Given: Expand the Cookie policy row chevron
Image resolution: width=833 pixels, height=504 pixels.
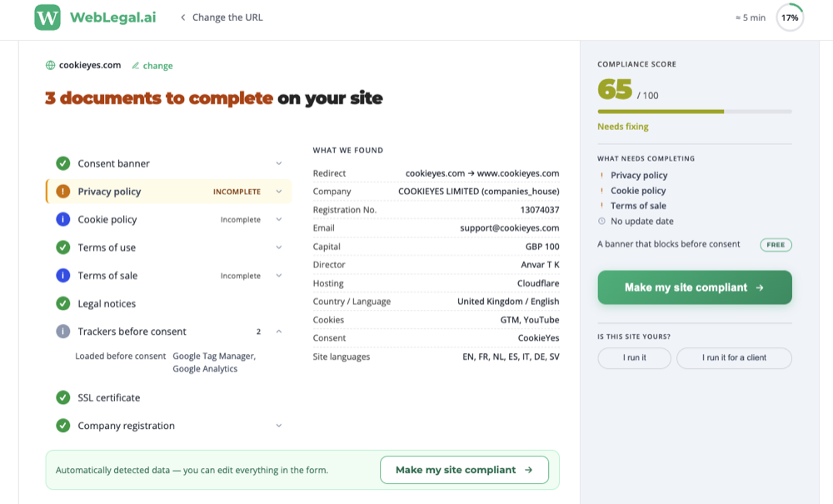Looking at the screenshot, I should [279, 219].
